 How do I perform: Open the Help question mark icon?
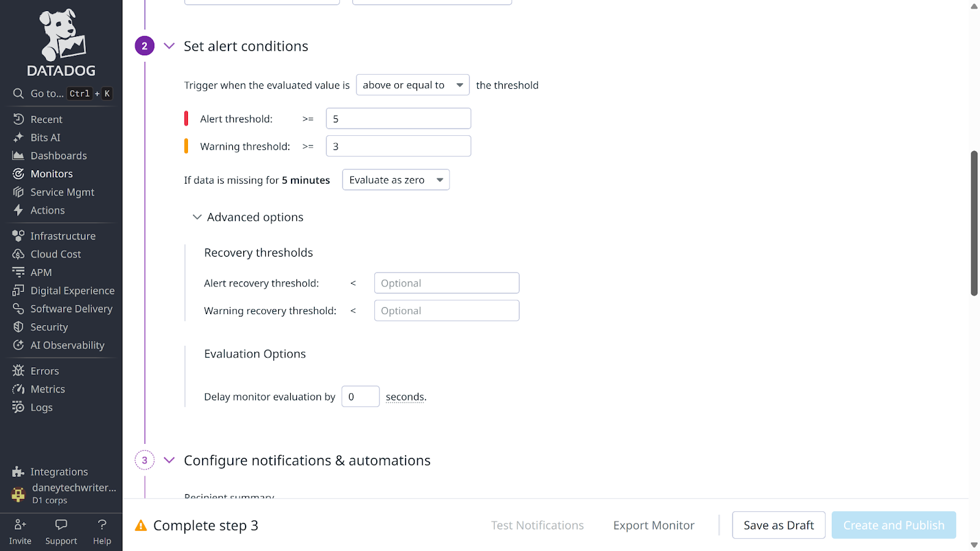pos(102,525)
